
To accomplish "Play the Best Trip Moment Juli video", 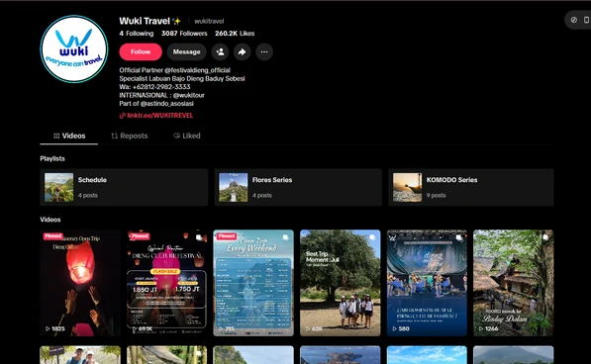I will pos(340,283).
